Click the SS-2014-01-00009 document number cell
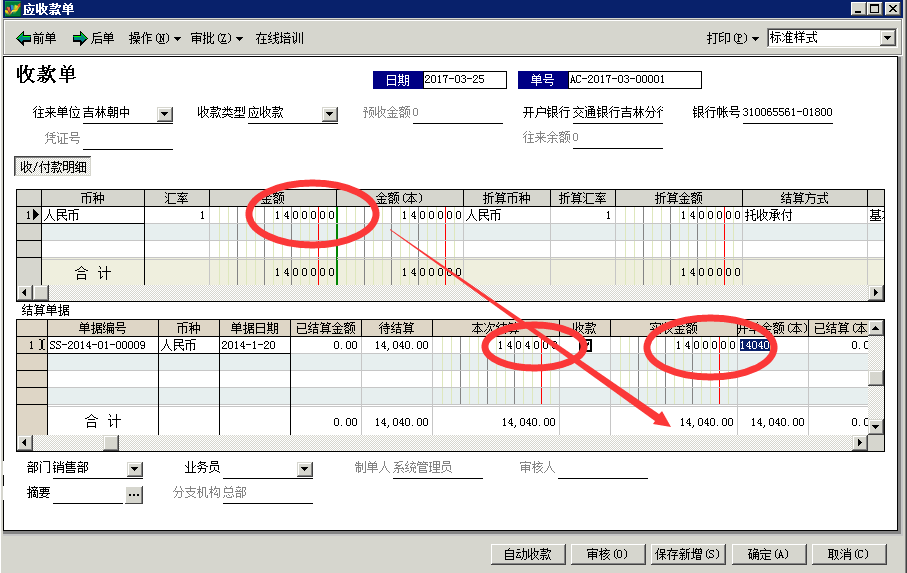Screen dimensions: 907x573 coord(102,345)
